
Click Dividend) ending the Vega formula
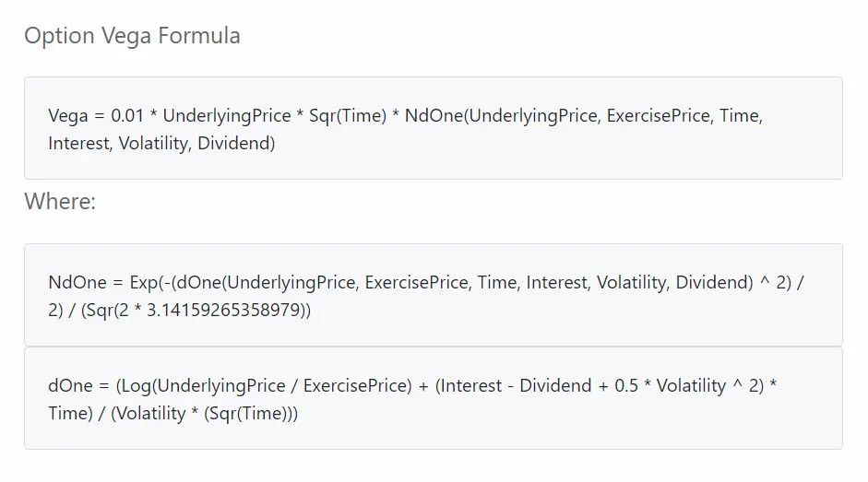[x=236, y=144]
